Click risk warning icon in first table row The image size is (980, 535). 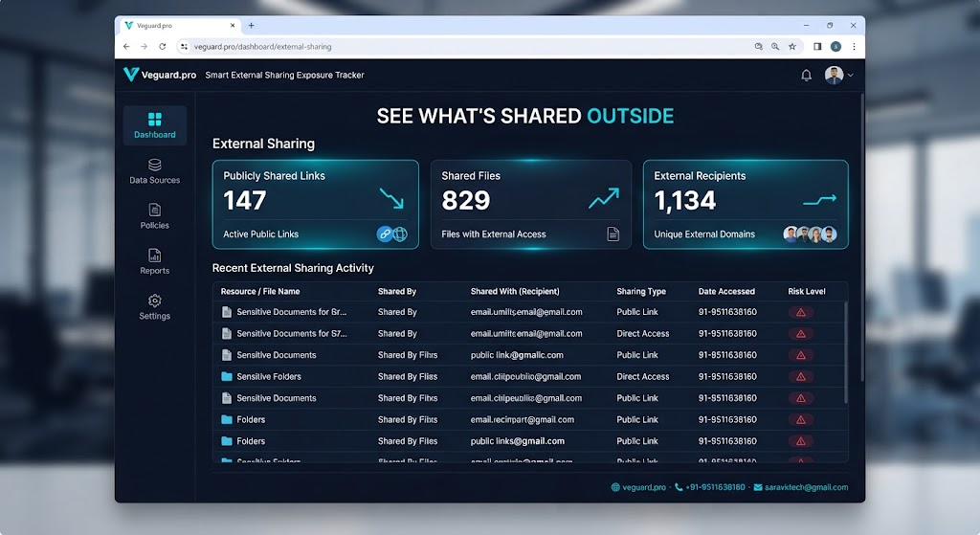pyautogui.click(x=801, y=312)
